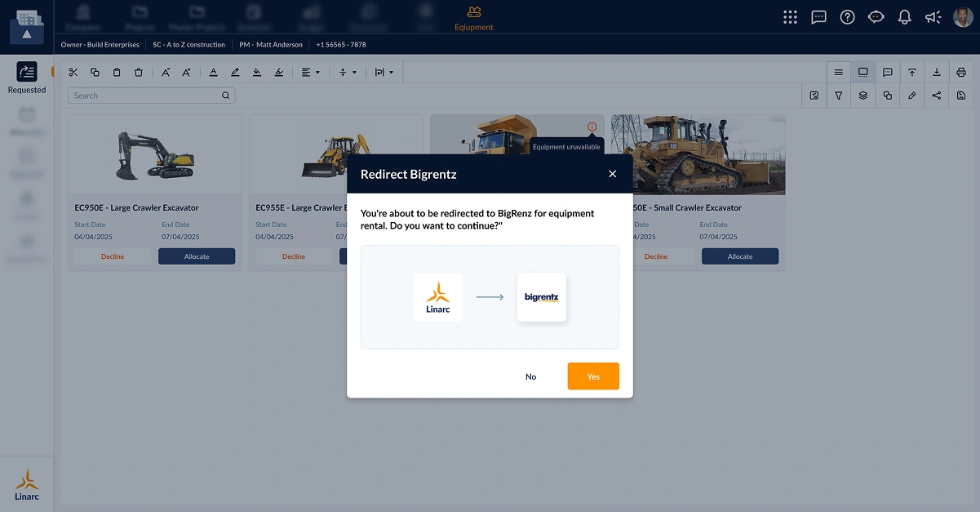Click the 'Owner - Build Enterprises' text
The height and width of the screenshot is (512, 980).
click(x=100, y=45)
